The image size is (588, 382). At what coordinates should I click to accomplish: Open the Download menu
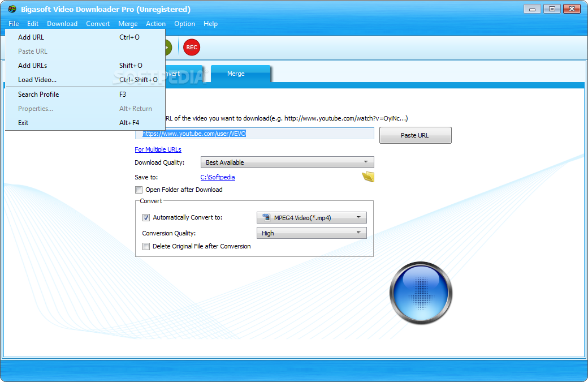62,24
